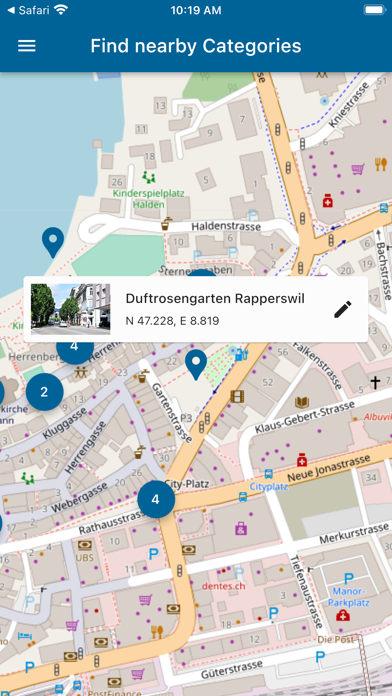This screenshot has height=696, width=392.
Task: Open the Duftrosengarten Rapperswil photo thumbnail
Action: click(x=71, y=309)
